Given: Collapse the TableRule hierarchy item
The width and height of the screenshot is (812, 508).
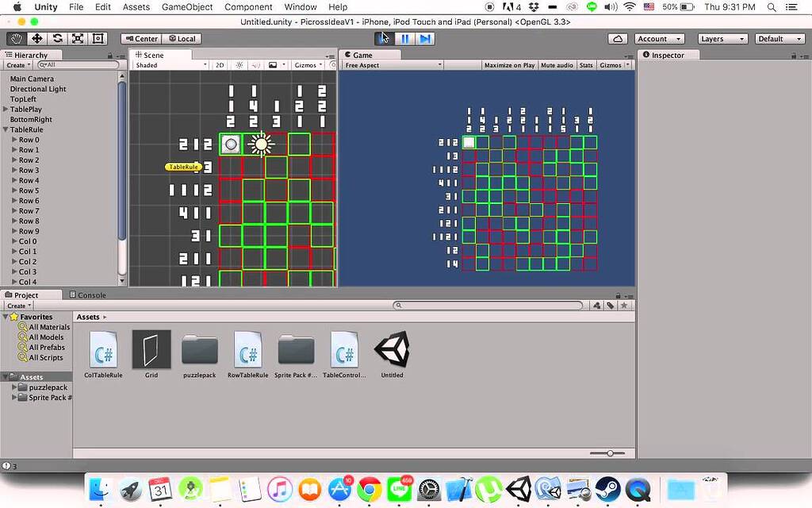Looking at the screenshot, I should coord(7,129).
